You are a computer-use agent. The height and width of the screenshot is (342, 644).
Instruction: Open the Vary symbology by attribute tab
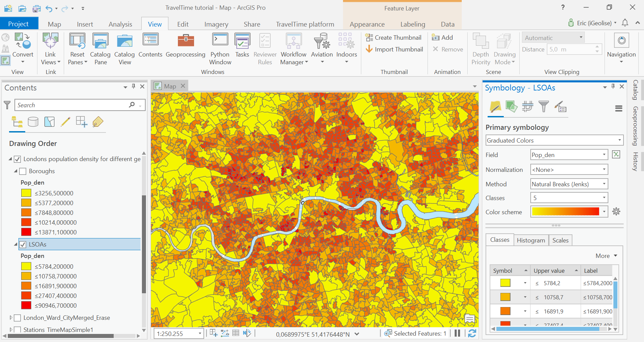coord(511,107)
